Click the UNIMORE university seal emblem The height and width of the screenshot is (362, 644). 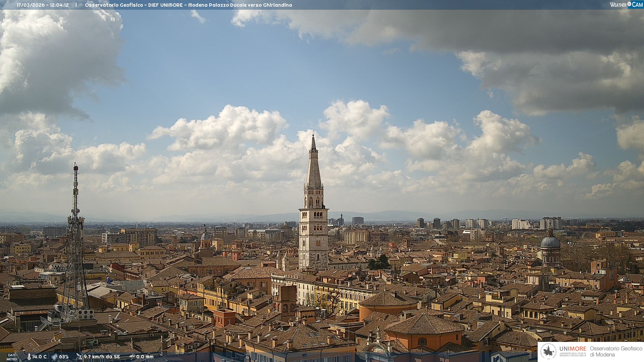[x=549, y=352]
